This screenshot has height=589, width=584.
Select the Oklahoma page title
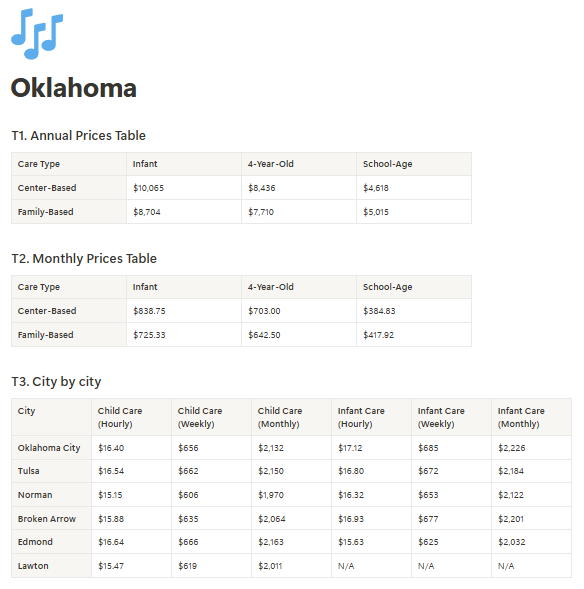coord(74,88)
